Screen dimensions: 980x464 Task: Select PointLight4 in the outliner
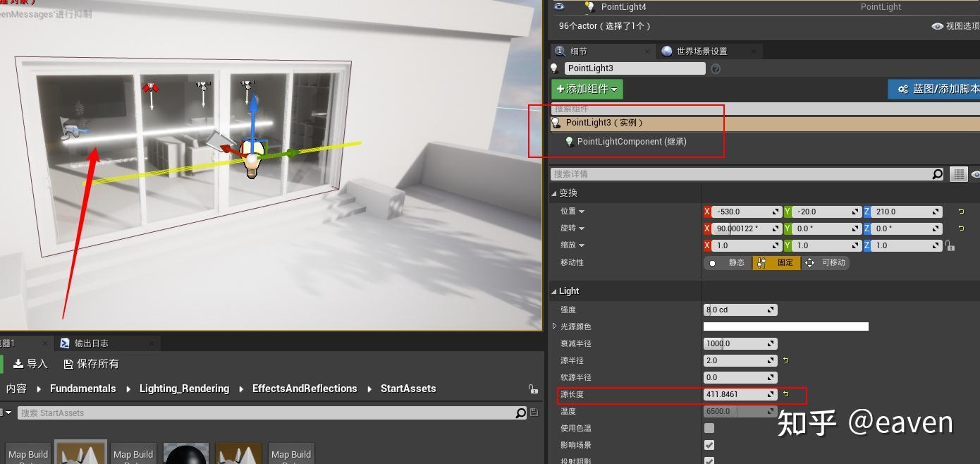[623, 6]
